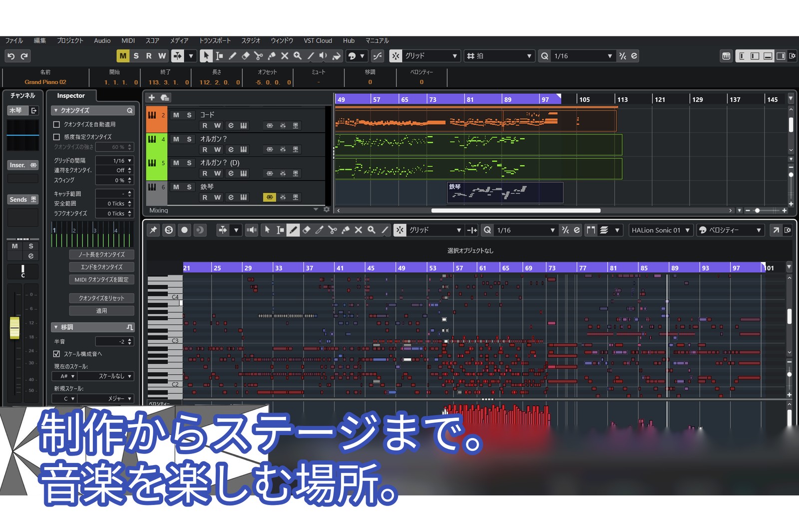799x532 pixels.
Task: Open the MIDI menu
Action: click(128, 41)
